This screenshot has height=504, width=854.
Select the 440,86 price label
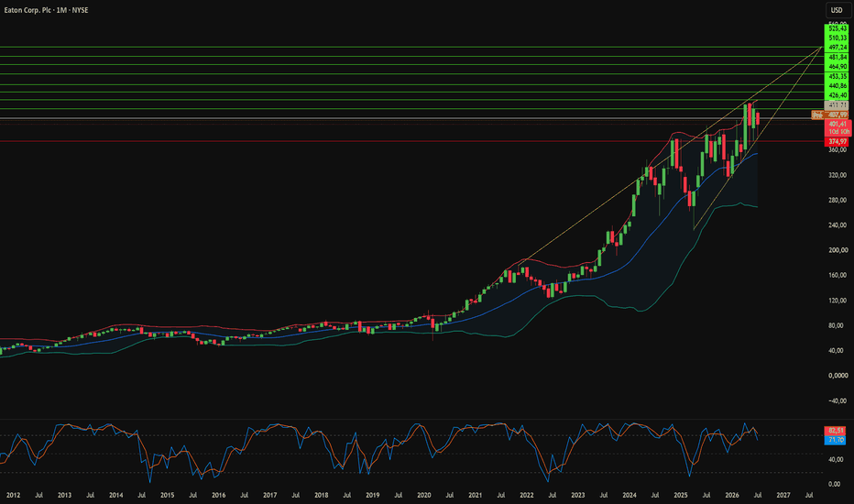pos(838,86)
